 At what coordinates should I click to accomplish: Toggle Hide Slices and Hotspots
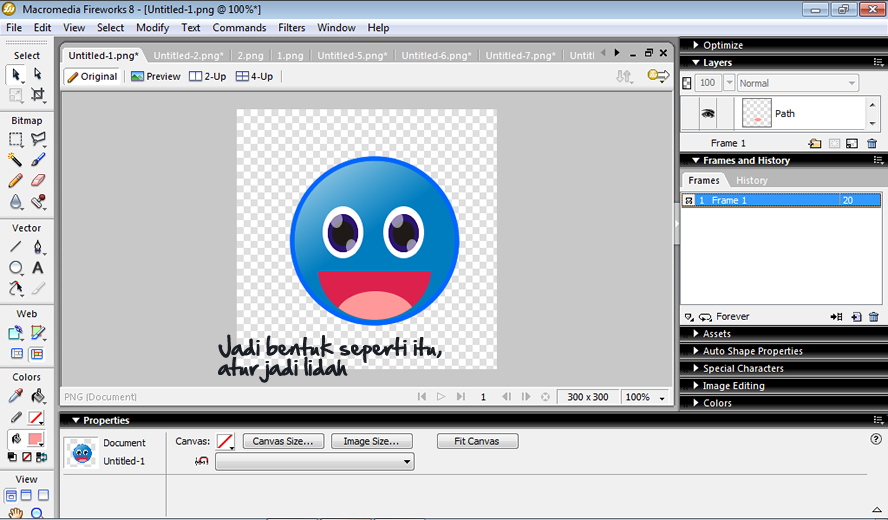tap(17, 354)
